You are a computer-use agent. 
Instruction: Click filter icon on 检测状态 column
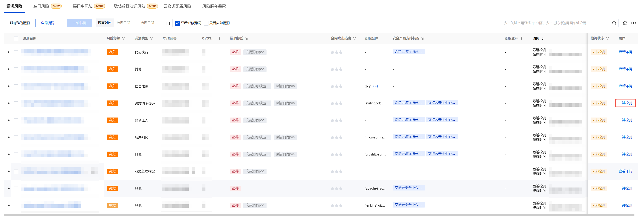click(607, 38)
